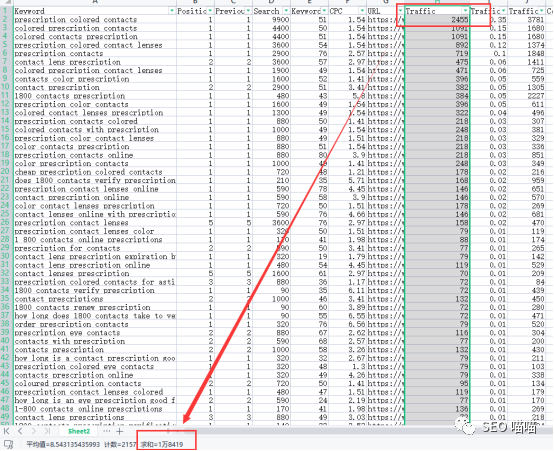Select cell 'coloured prescription contacts'
The height and width of the screenshot is (451, 554).
pos(95,383)
